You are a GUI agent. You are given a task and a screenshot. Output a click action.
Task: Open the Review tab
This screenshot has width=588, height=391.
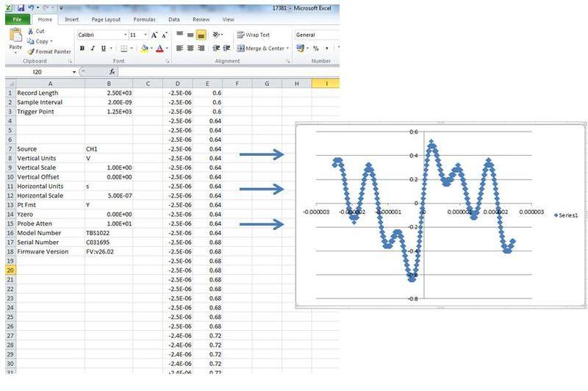click(x=201, y=20)
